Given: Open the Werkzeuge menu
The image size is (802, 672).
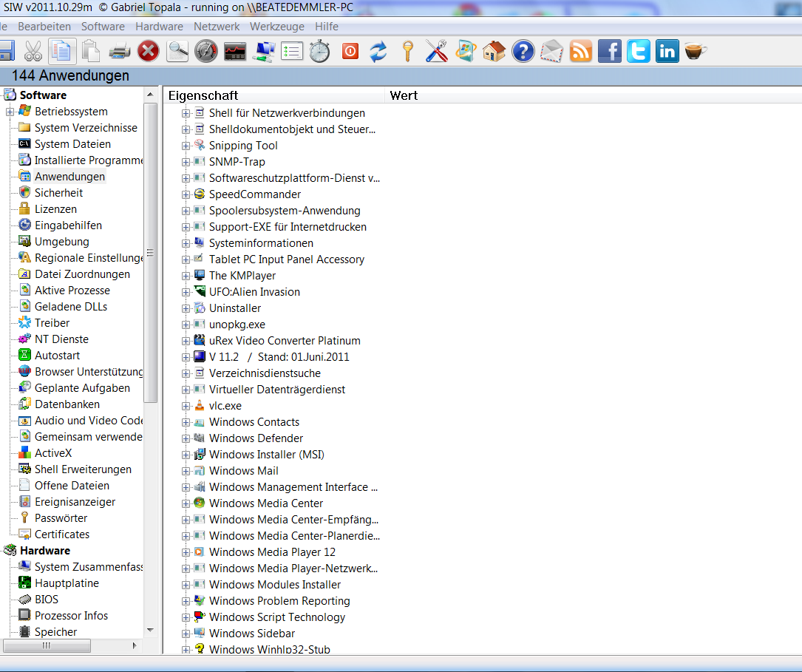Looking at the screenshot, I should point(276,27).
